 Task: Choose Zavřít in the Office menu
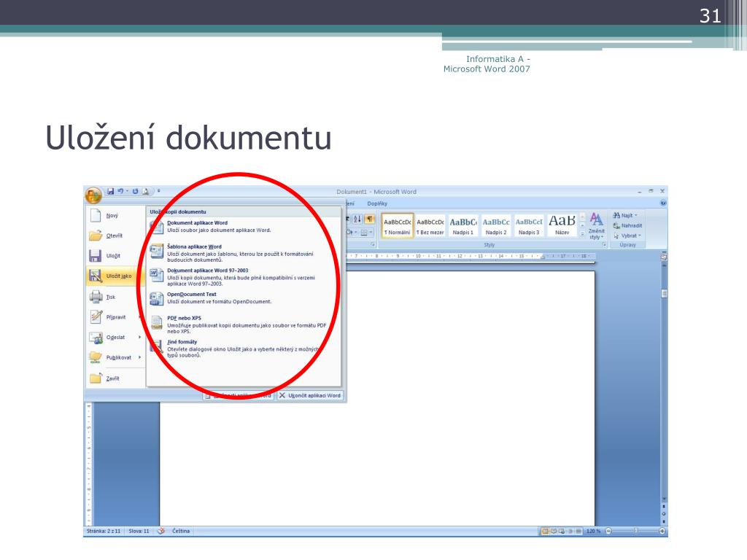[x=116, y=378]
